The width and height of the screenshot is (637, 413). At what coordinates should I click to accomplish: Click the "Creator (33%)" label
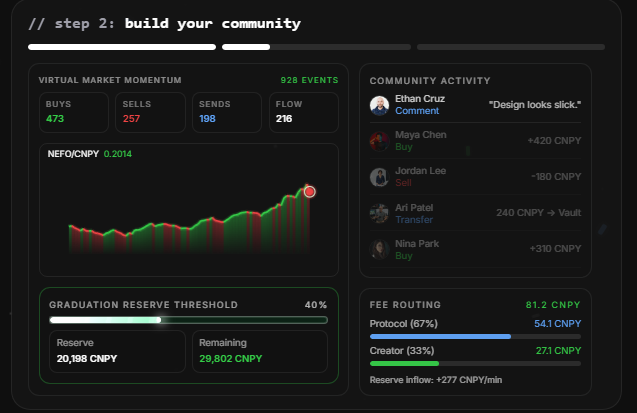(x=402, y=350)
